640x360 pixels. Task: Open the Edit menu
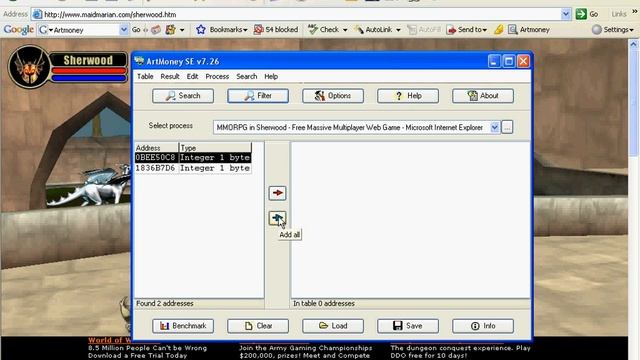(x=192, y=76)
